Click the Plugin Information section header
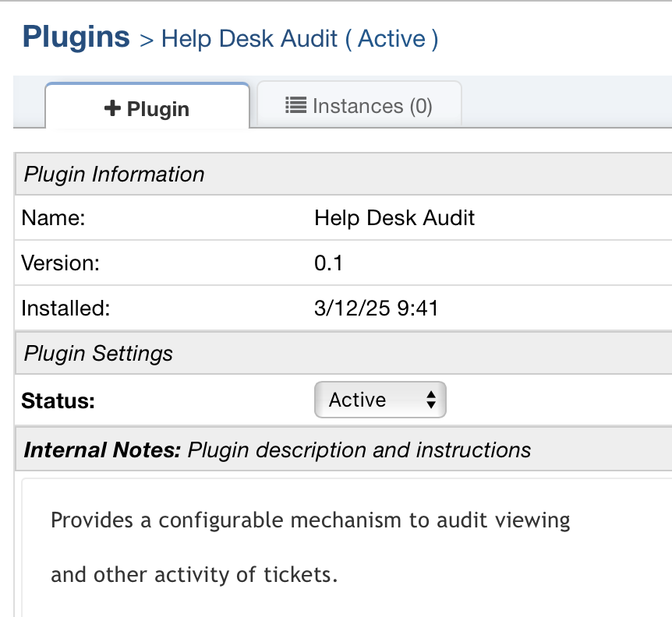 [x=114, y=174]
